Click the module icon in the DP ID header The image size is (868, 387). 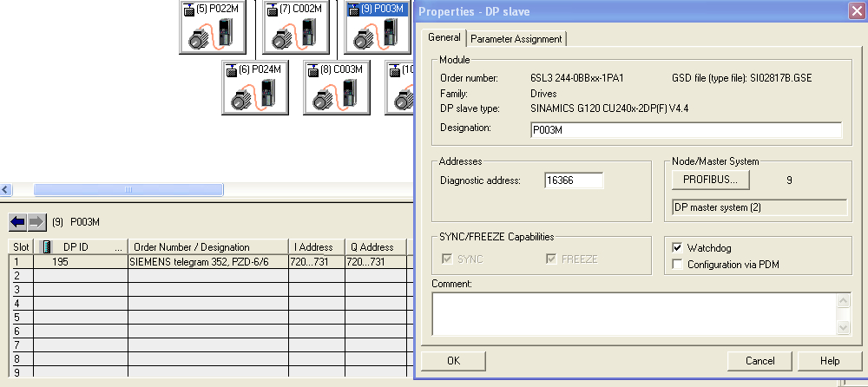click(47, 247)
